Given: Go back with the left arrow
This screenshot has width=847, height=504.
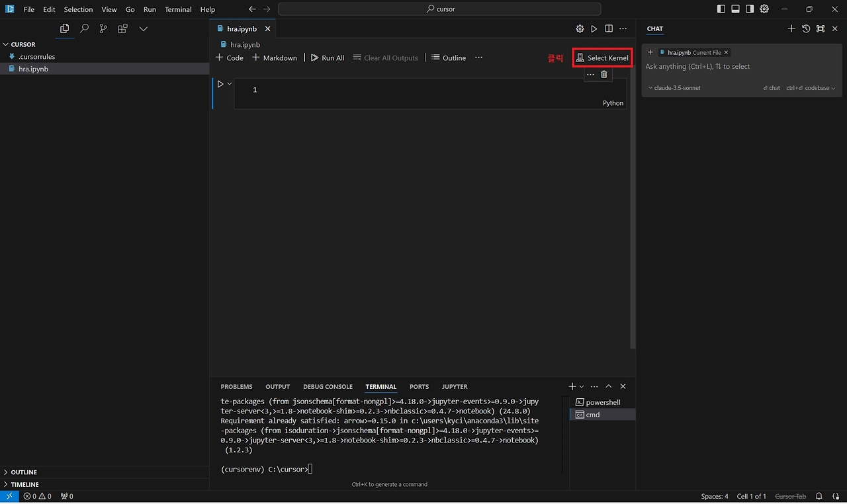Looking at the screenshot, I should coord(252,9).
